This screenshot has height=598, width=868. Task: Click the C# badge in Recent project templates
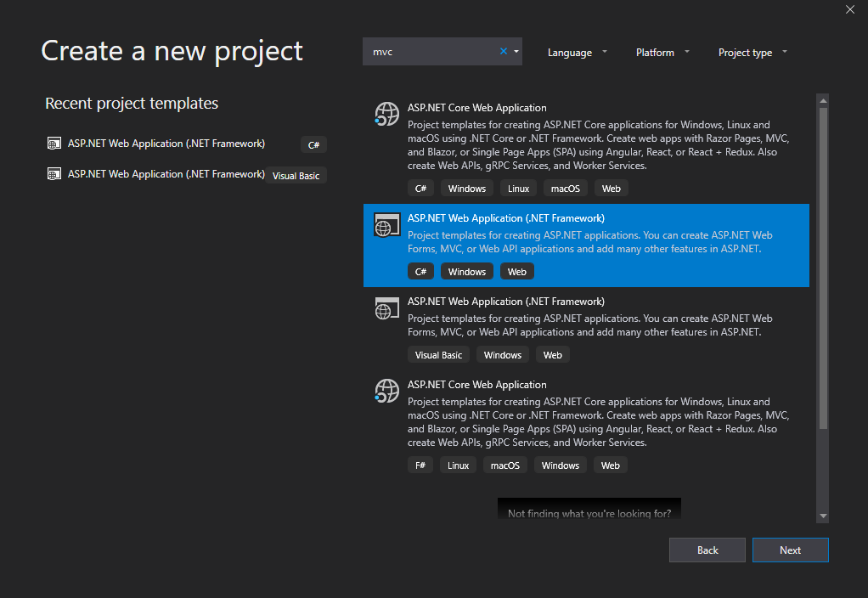pyautogui.click(x=313, y=145)
